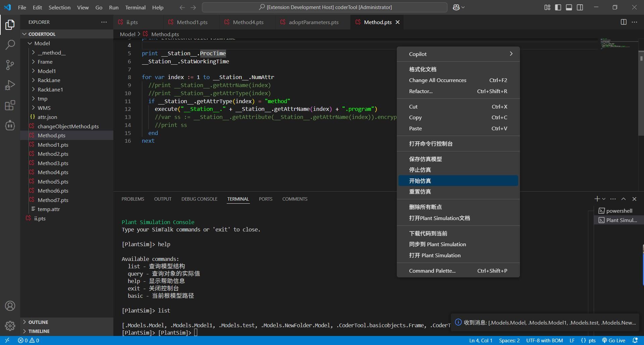Click the UTF-8 with BOM encoding indicator

click(x=544, y=340)
